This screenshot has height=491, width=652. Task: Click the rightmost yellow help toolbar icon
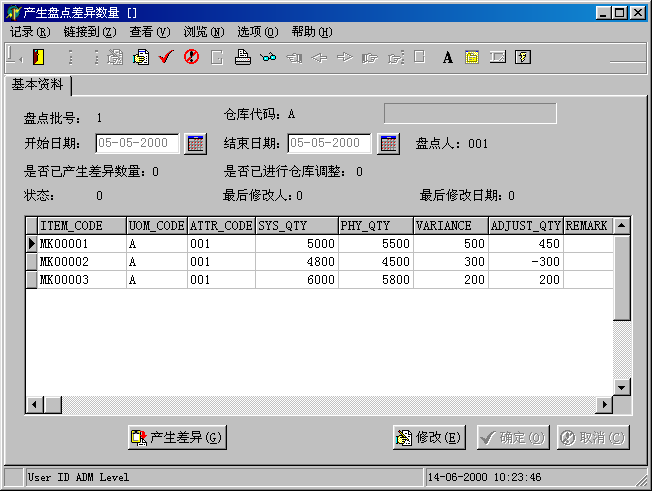tap(522, 57)
